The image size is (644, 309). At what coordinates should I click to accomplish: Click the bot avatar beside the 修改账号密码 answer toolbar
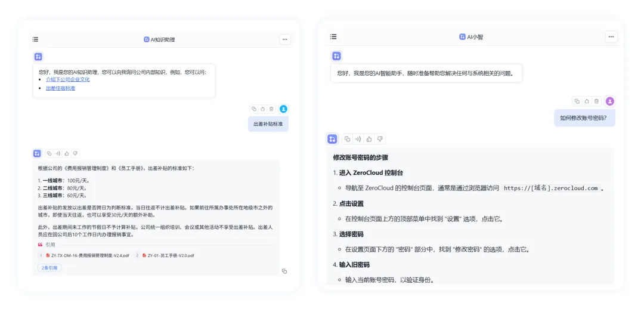(x=332, y=139)
